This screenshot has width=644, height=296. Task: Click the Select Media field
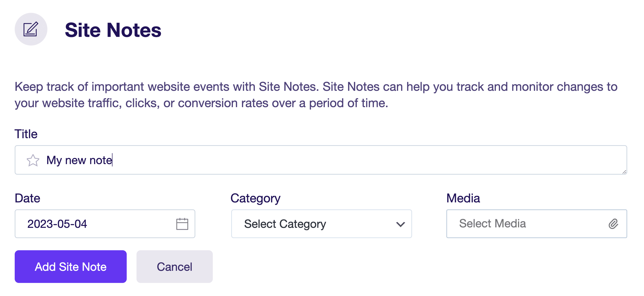[x=537, y=224]
